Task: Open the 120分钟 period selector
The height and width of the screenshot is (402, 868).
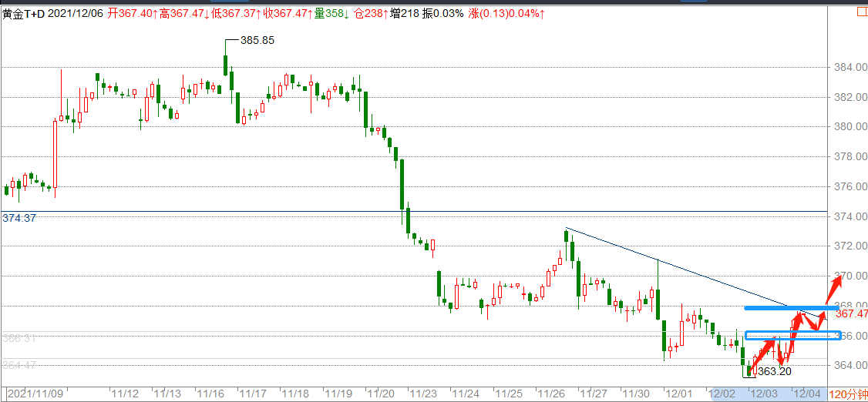Action: 847,394
